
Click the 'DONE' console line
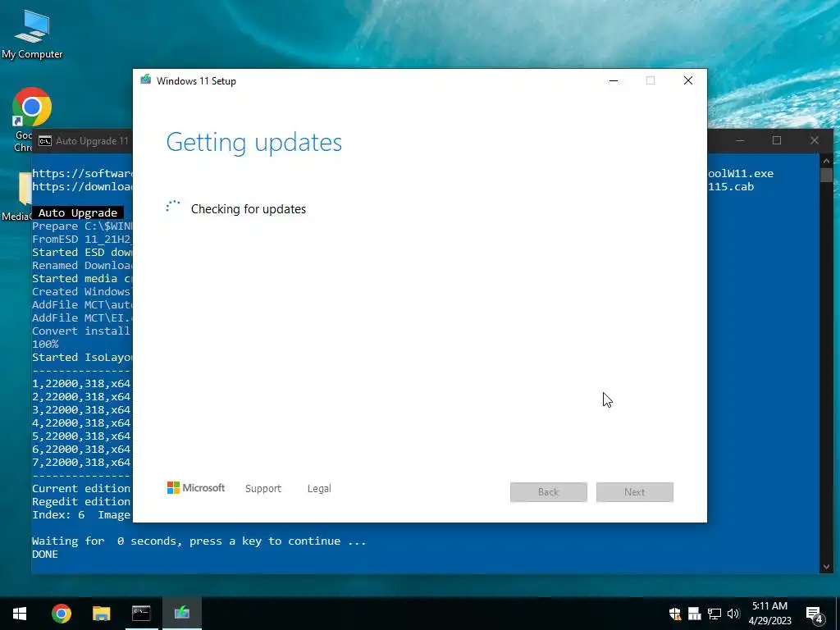[45, 555]
